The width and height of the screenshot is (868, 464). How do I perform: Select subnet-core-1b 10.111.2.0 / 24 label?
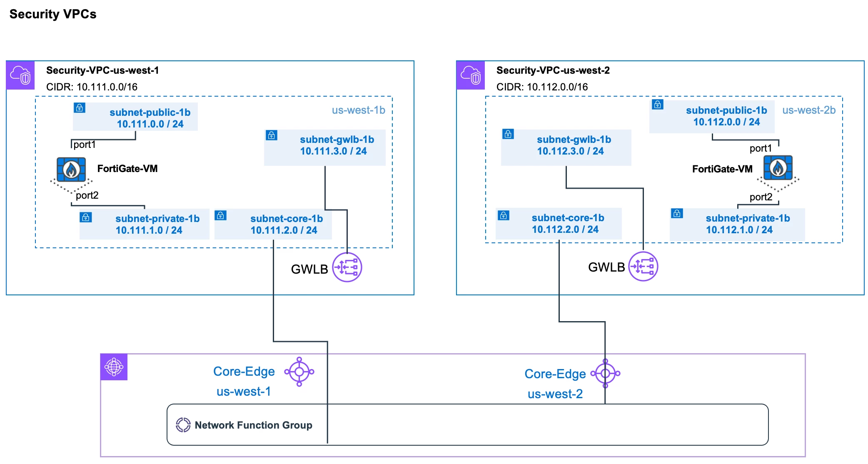[287, 225]
